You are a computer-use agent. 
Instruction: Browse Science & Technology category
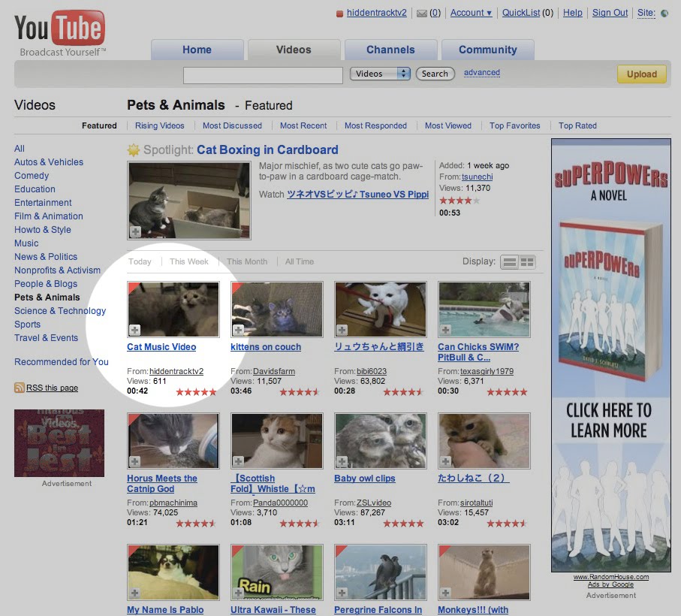coord(60,310)
